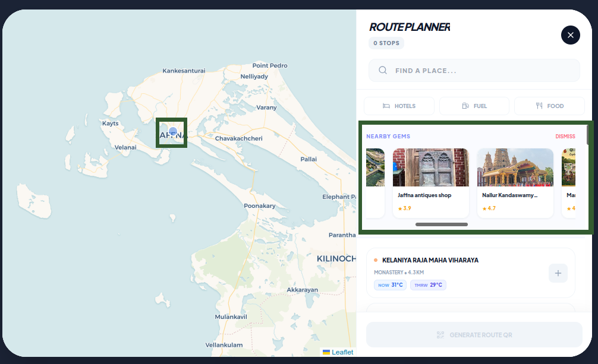This screenshot has width=598, height=364.
Task: Focus the Find a Place search field
Action: click(x=474, y=70)
